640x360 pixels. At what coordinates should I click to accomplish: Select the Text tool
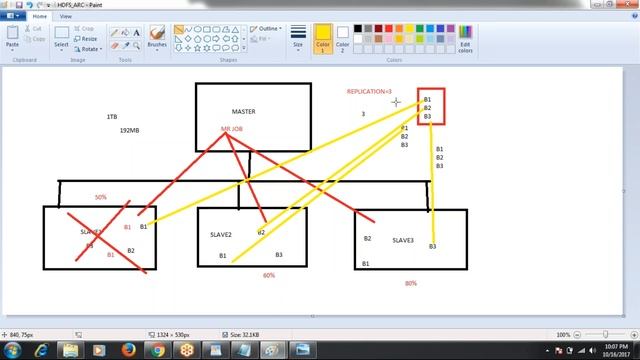136,33
